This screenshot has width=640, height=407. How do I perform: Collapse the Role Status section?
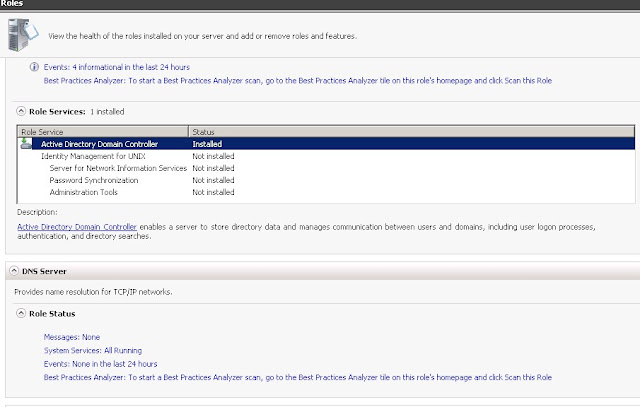point(21,313)
